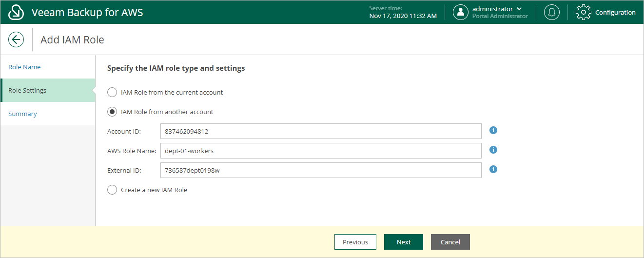Focus the Account ID input field
Image resolution: width=644 pixels, height=258 pixels.
click(321, 131)
